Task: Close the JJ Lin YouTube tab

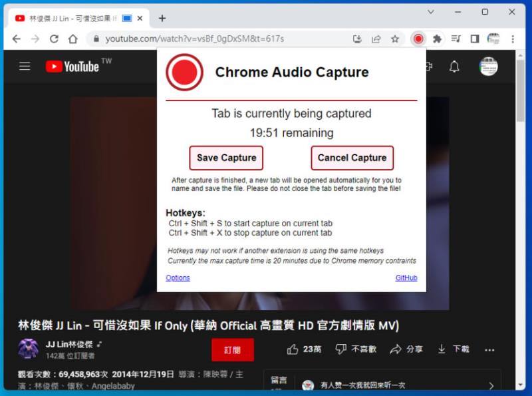Action: pos(140,19)
